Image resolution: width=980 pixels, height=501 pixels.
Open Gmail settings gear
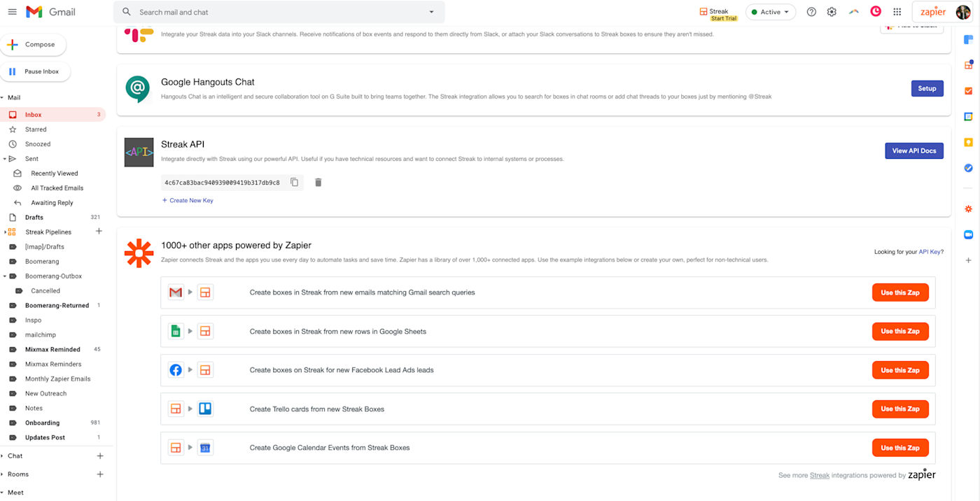click(832, 12)
